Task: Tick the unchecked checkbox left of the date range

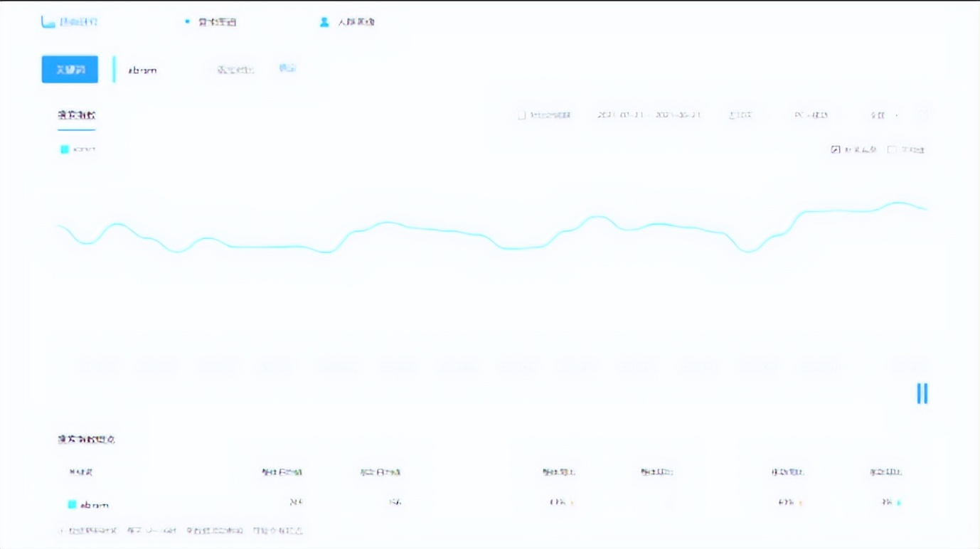Action: coord(521,115)
